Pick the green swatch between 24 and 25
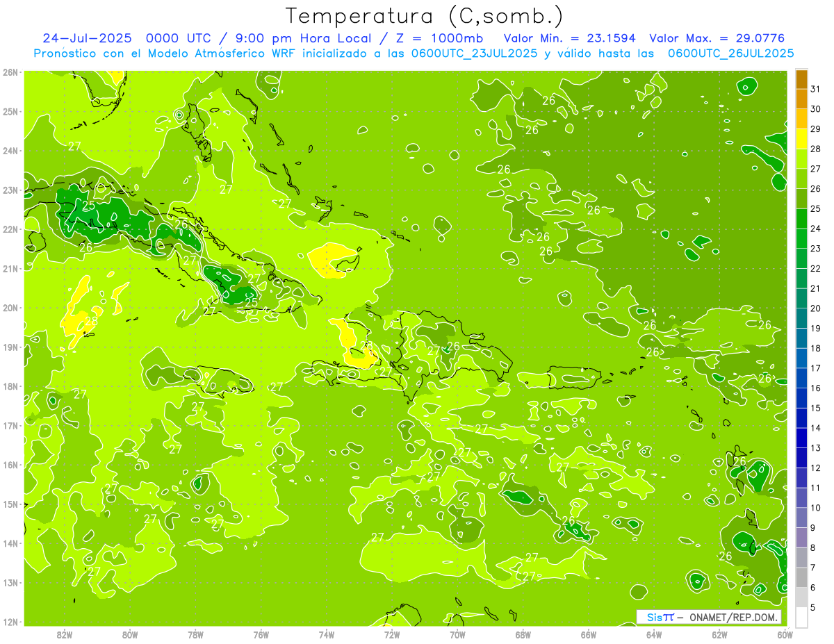Screen dimensions: 834x644 801,218
